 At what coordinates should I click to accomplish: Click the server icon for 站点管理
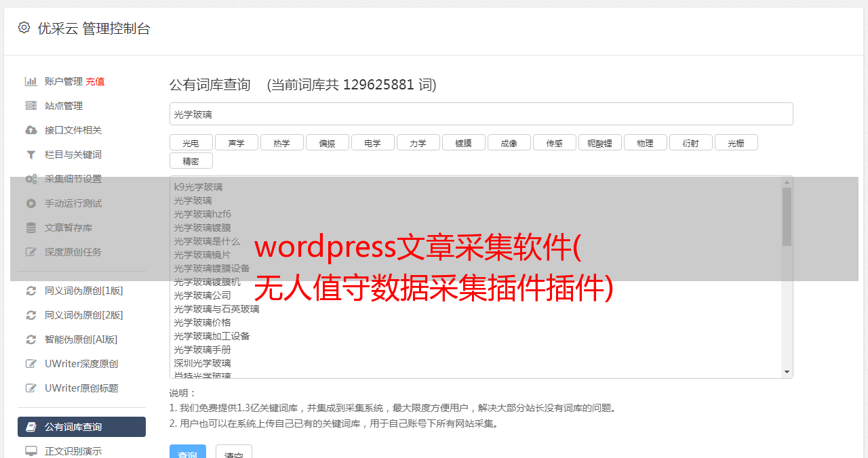pyautogui.click(x=31, y=106)
